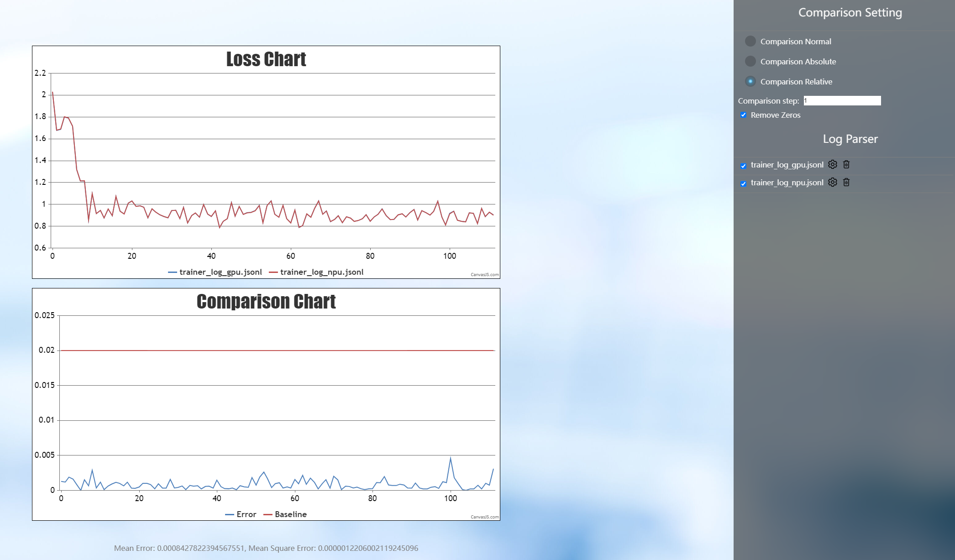Image resolution: width=955 pixels, height=560 pixels.
Task: Click the Log Parser heading
Action: (x=850, y=139)
